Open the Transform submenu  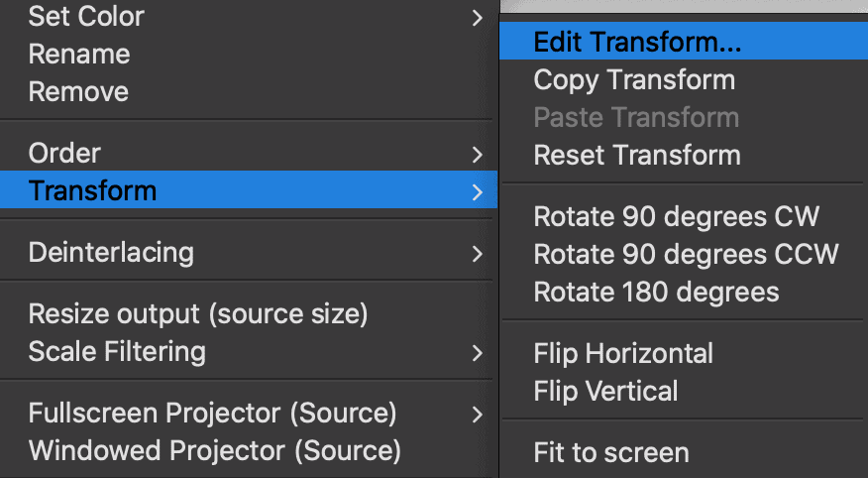(x=93, y=190)
